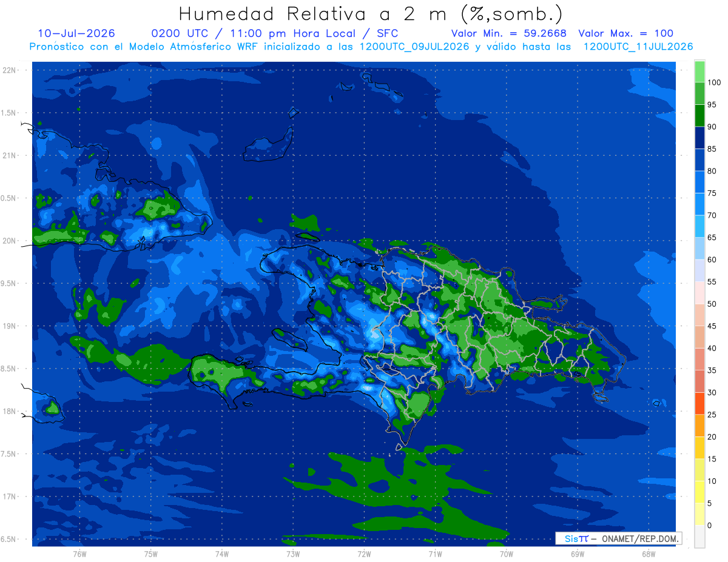Click the 75W longitude axis label

click(x=151, y=554)
